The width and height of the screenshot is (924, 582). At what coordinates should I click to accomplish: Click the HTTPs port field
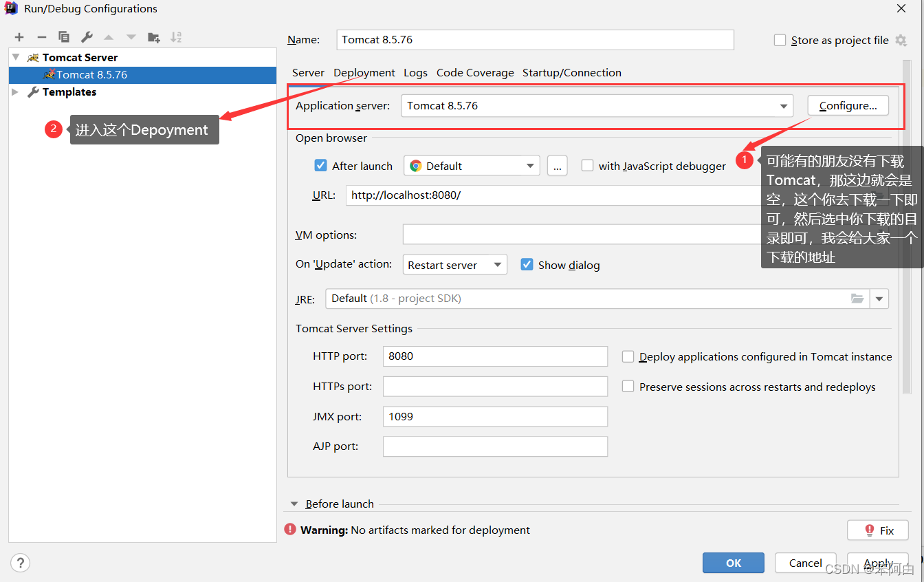495,387
